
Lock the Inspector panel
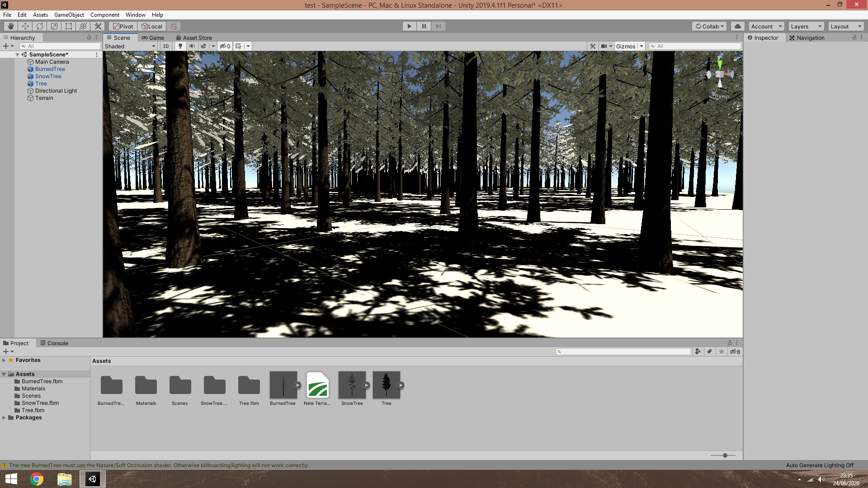tap(854, 38)
